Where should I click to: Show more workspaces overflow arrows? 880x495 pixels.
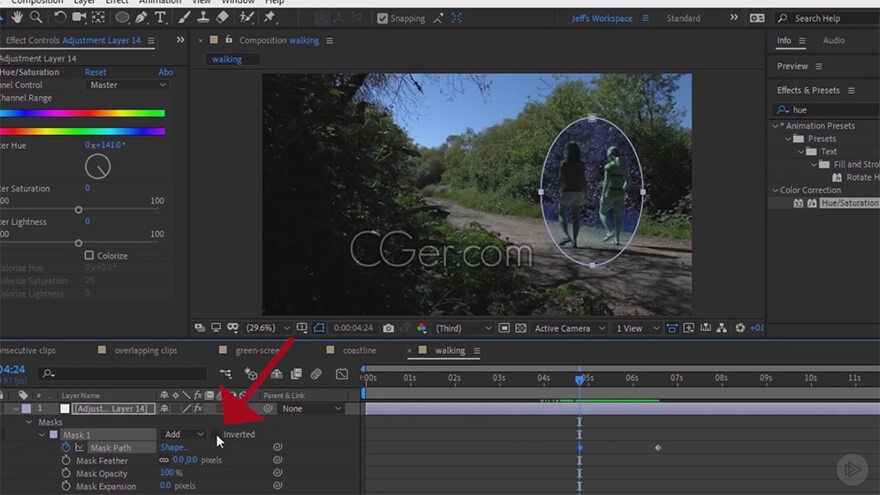(x=734, y=18)
